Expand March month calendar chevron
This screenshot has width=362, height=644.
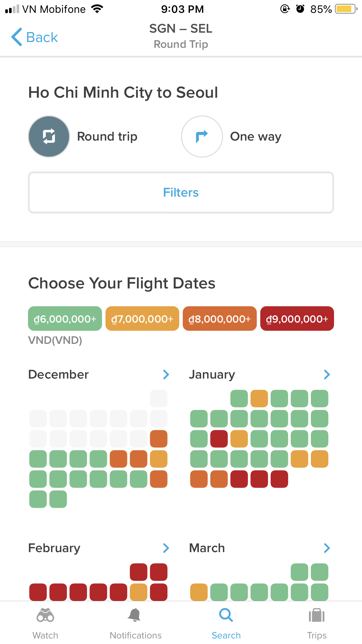pyautogui.click(x=327, y=548)
